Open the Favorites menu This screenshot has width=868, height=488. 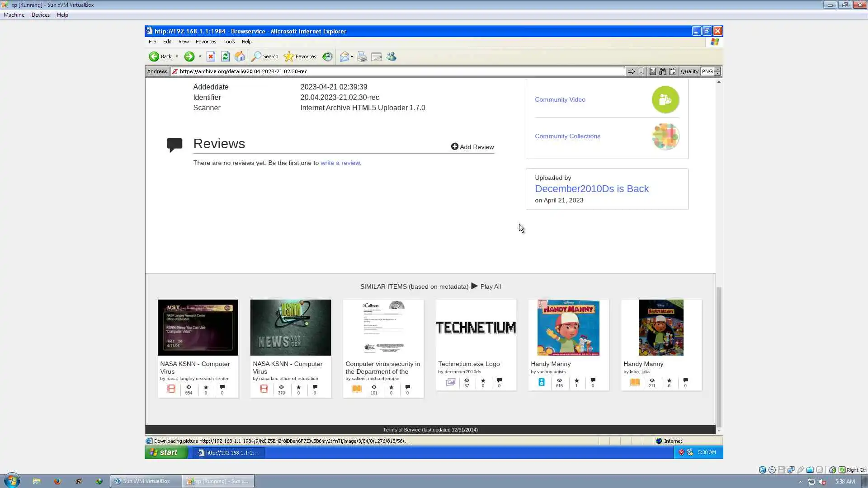click(206, 42)
